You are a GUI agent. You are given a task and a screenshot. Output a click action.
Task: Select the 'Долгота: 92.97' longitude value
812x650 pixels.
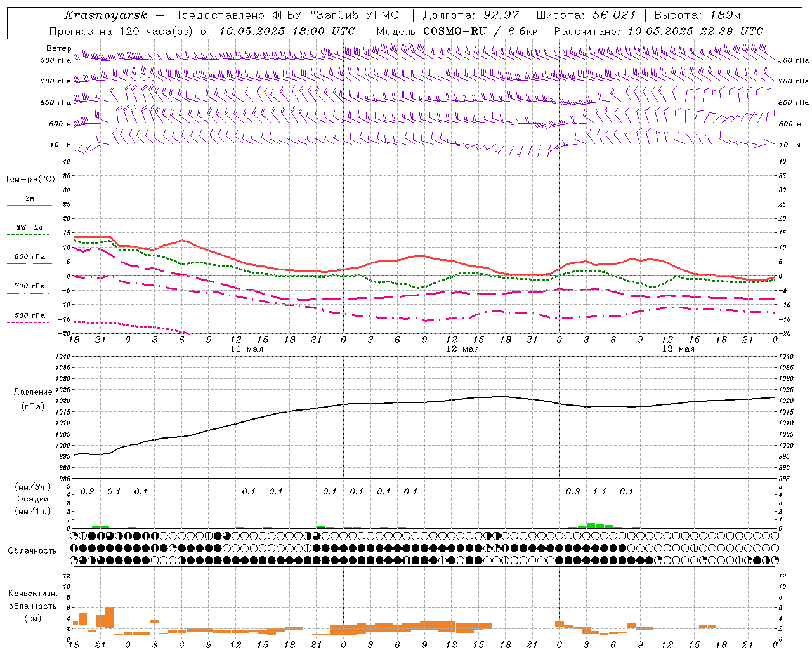tap(470, 15)
